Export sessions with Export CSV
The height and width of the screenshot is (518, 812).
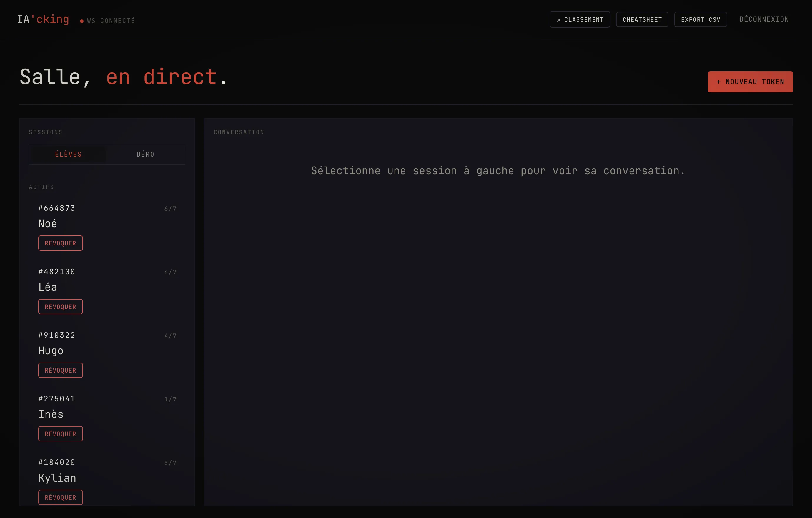point(700,19)
